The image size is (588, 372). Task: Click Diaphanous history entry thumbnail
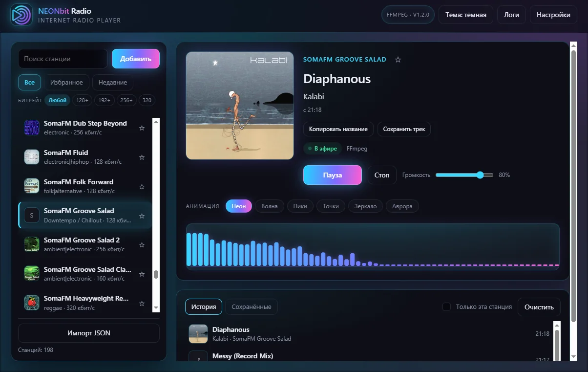[198, 334]
